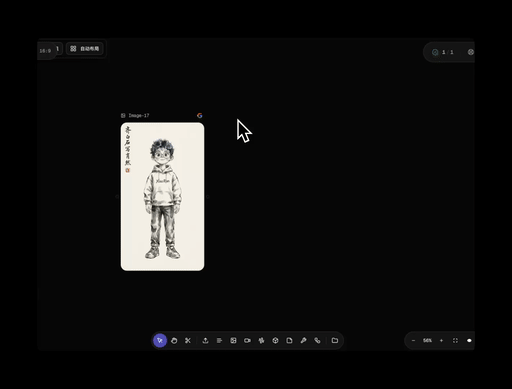Viewport: 512px width, 389px height.
Task: Zoom out with the minus button
Action: [x=413, y=340]
